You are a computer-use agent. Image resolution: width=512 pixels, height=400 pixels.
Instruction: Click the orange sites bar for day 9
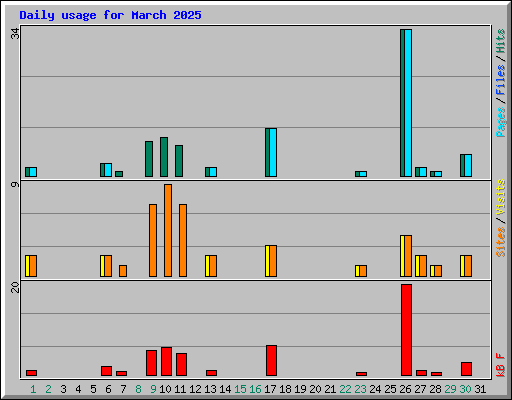(153, 240)
